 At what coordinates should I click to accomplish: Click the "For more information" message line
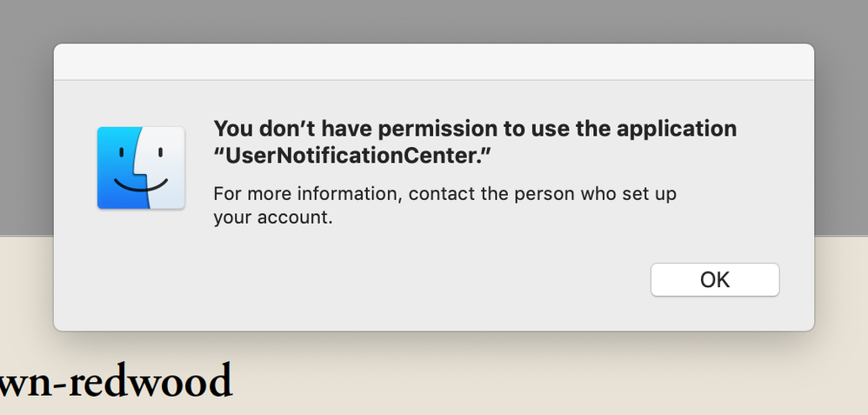pyautogui.click(x=445, y=194)
